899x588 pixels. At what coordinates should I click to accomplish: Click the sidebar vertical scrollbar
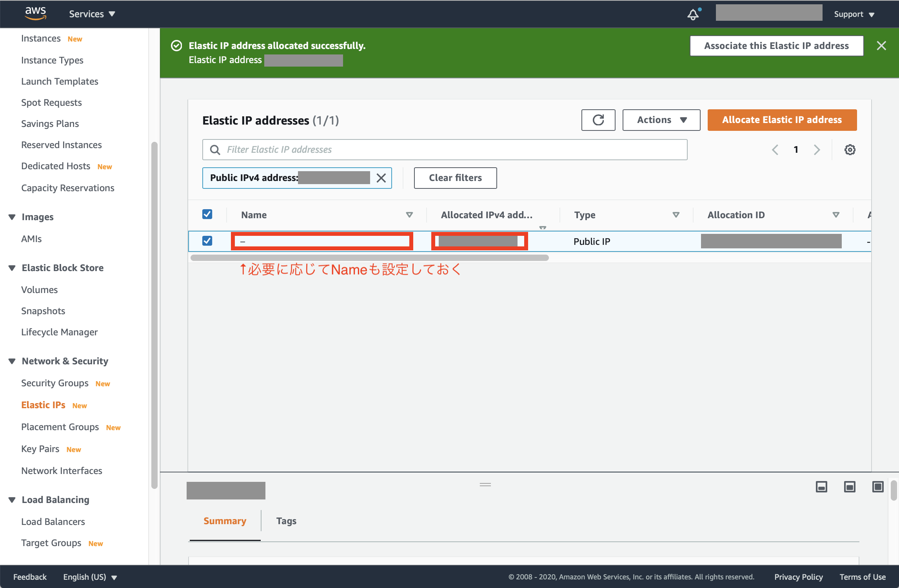coord(154,315)
